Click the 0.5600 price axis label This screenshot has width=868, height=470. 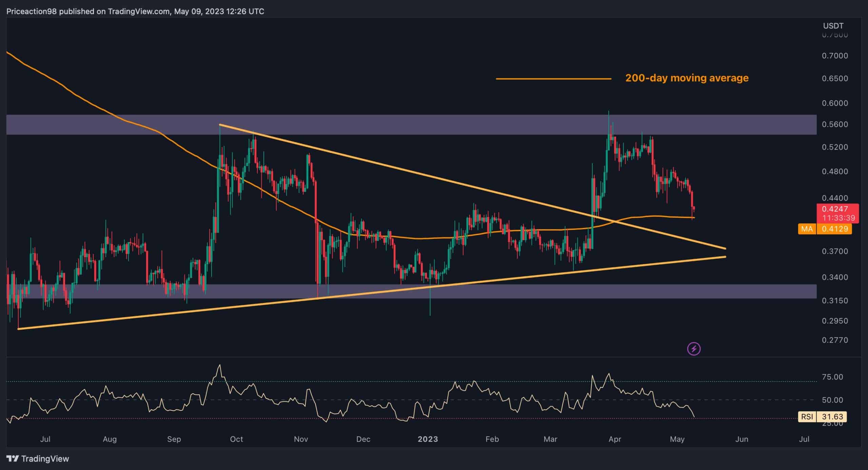pos(834,124)
